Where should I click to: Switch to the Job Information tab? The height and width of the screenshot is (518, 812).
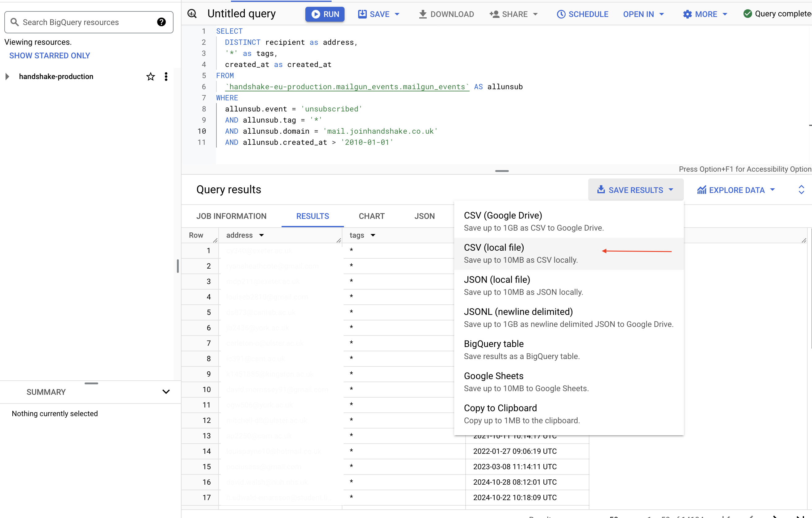click(231, 216)
